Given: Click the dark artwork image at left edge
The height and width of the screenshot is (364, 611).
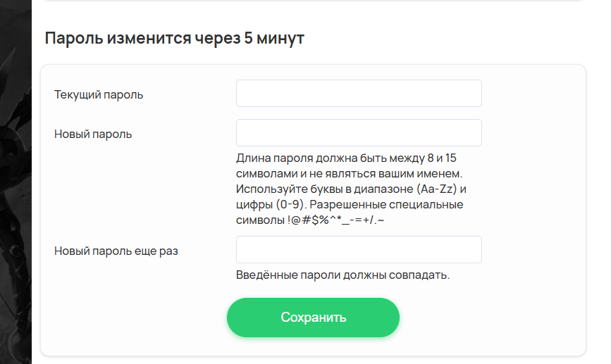Looking at the screenshot, I should coord(16,182).
